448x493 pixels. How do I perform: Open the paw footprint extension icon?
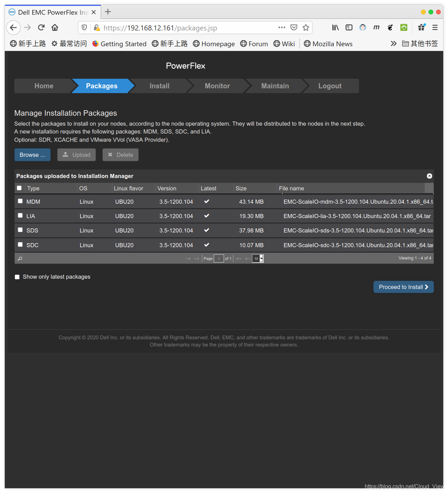[x=390, y=27]
